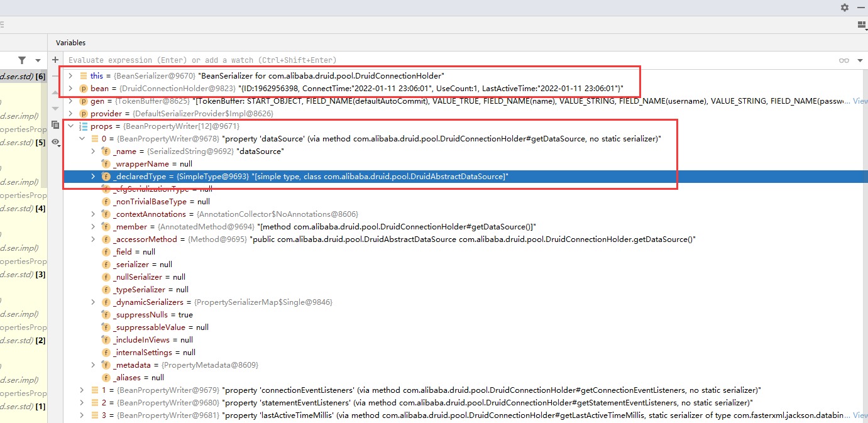
Task: Click the Evaluate expression input field
Action: 251,60
